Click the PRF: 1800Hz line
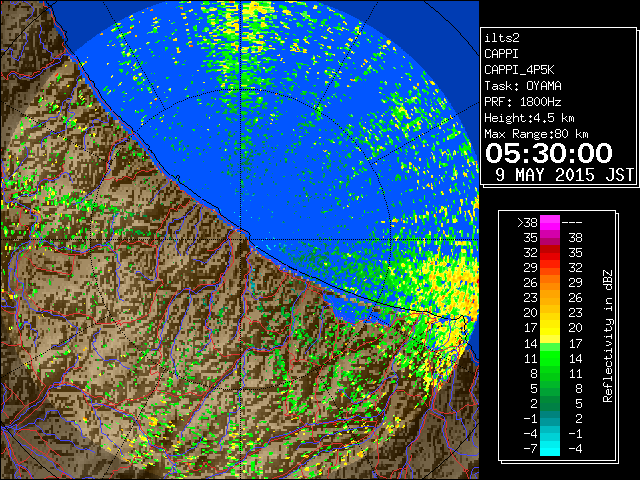The height and width of the screenshot is (480, 640). (523, 102)
